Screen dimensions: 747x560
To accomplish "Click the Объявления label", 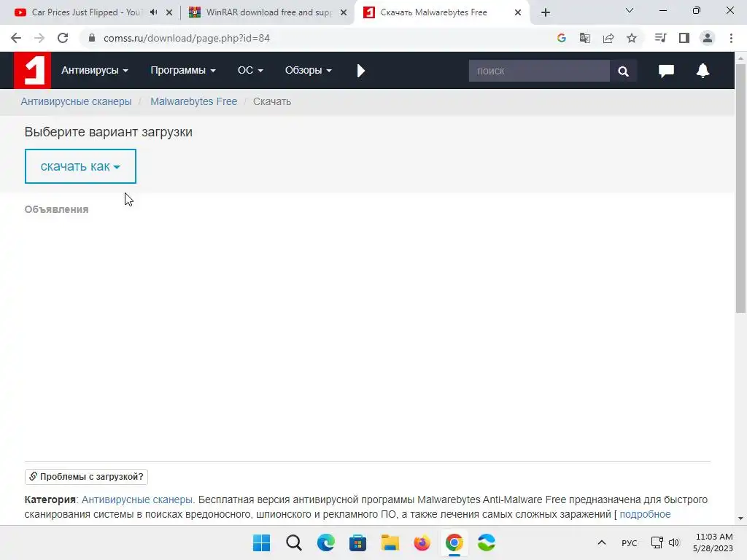I will [x=56, y=209].
